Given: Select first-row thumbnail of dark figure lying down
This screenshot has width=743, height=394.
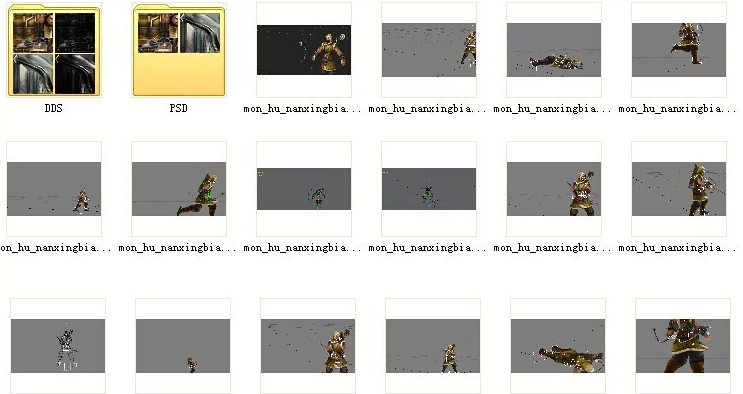Looking at the screenshot, I should [554, 50].
